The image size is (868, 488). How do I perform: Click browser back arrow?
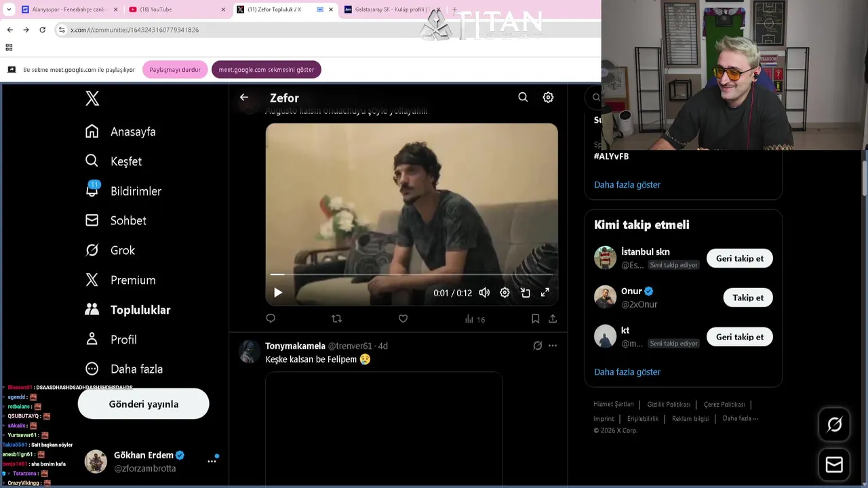[x=9, y=30]
